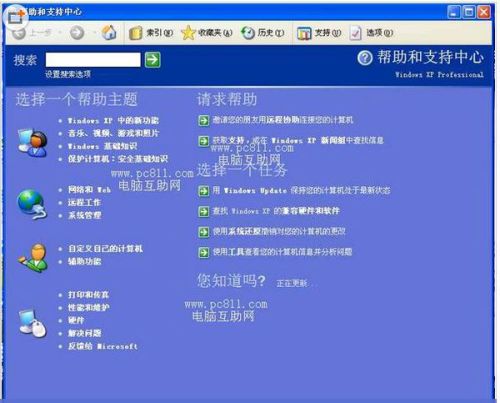Open 远程工作 topic
This screenshot has height=403, width=500.
tap(84, 202)
